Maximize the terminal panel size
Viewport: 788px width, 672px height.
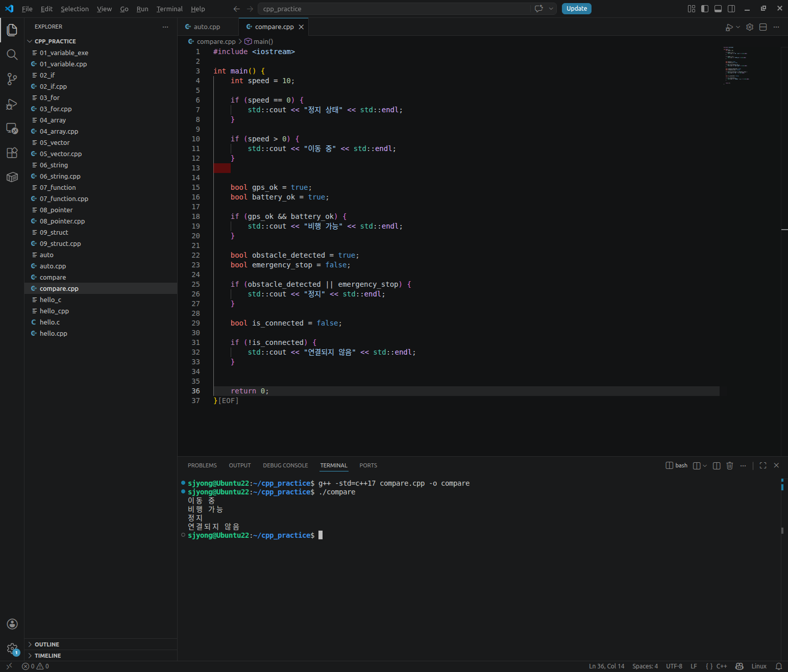pos(763,465)
